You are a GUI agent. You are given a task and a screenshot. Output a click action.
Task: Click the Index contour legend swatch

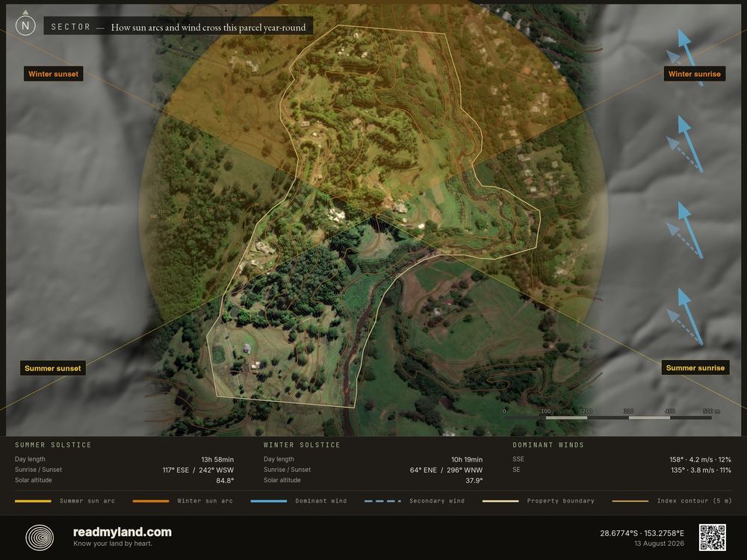630,501
